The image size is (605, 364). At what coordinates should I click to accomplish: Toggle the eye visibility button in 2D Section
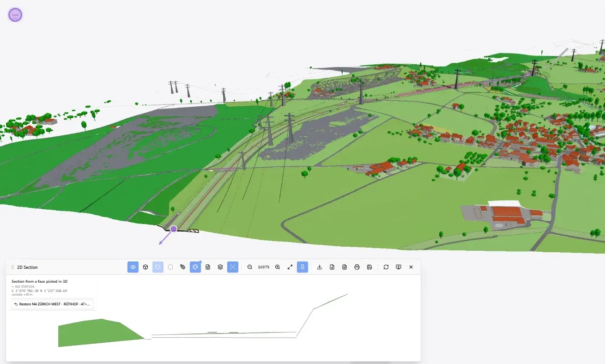point(133,267)
